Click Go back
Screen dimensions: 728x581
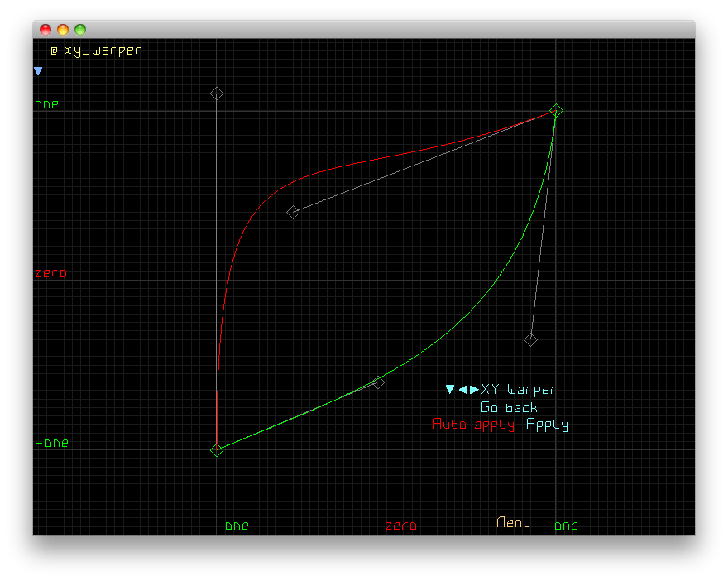pyautogui.click(x=509, y=407)
